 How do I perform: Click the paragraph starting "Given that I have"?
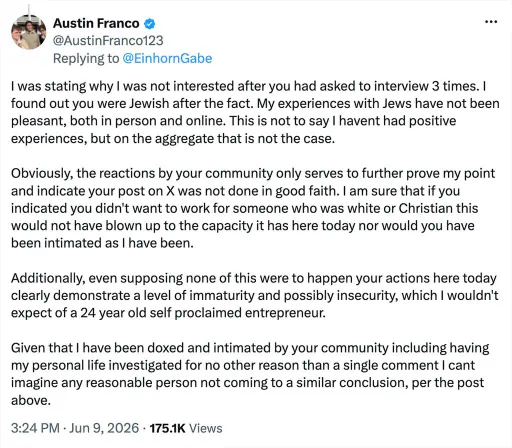point(250,374)
